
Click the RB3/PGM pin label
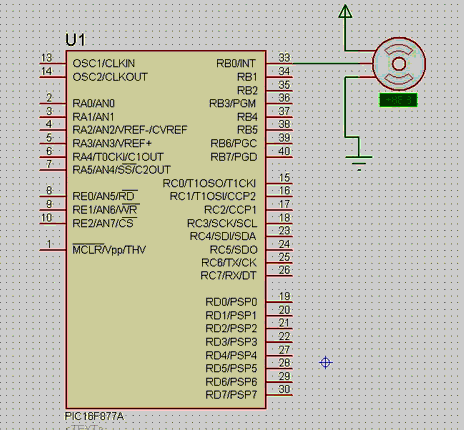click(233, 103)
